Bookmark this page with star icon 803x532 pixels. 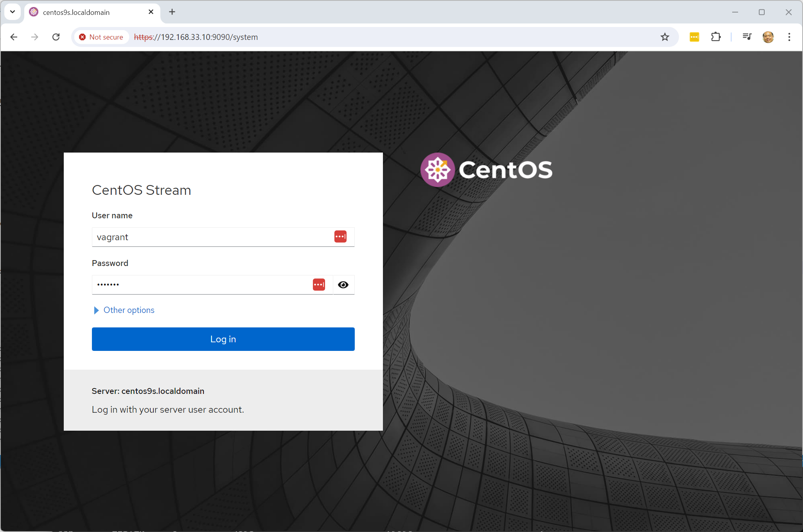[665, 37]
